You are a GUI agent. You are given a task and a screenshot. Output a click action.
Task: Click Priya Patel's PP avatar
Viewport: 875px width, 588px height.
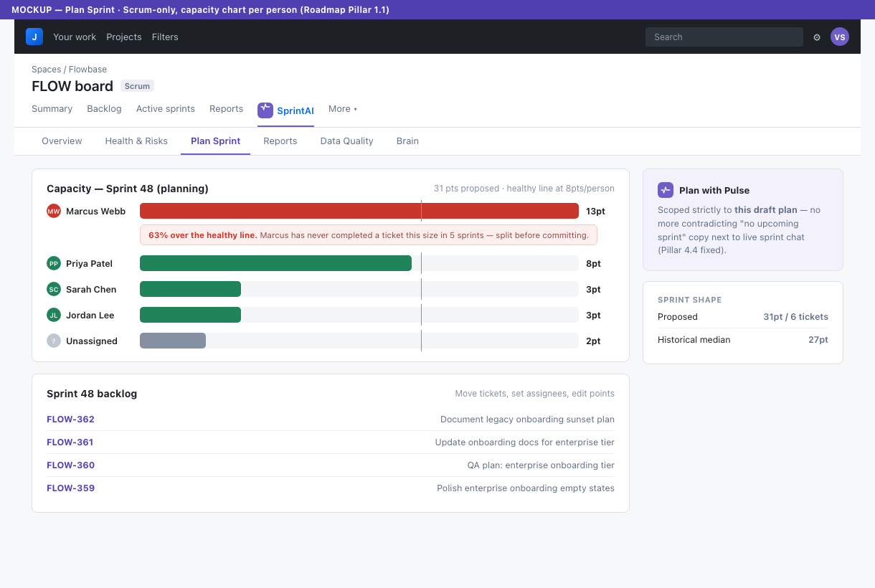tap(54, 263)
